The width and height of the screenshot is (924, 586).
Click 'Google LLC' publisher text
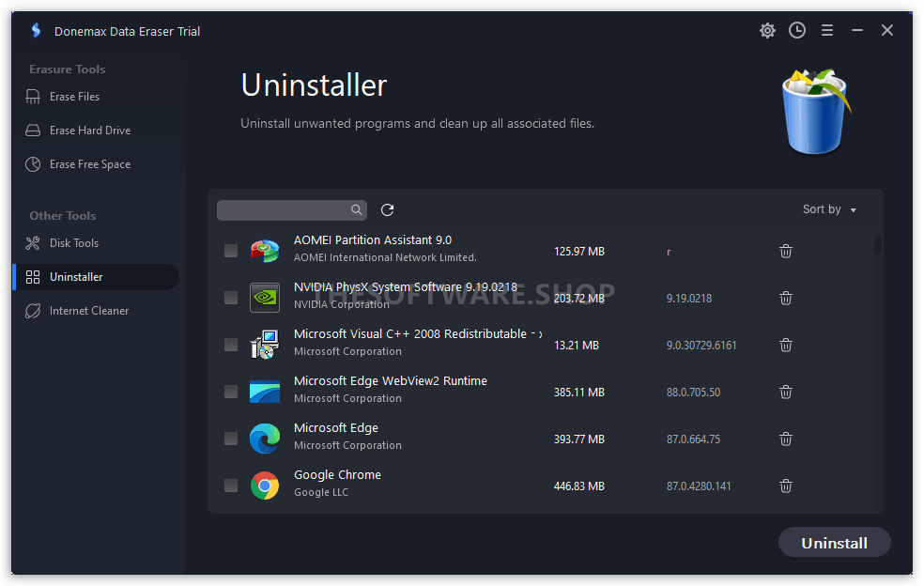point(321,492)
